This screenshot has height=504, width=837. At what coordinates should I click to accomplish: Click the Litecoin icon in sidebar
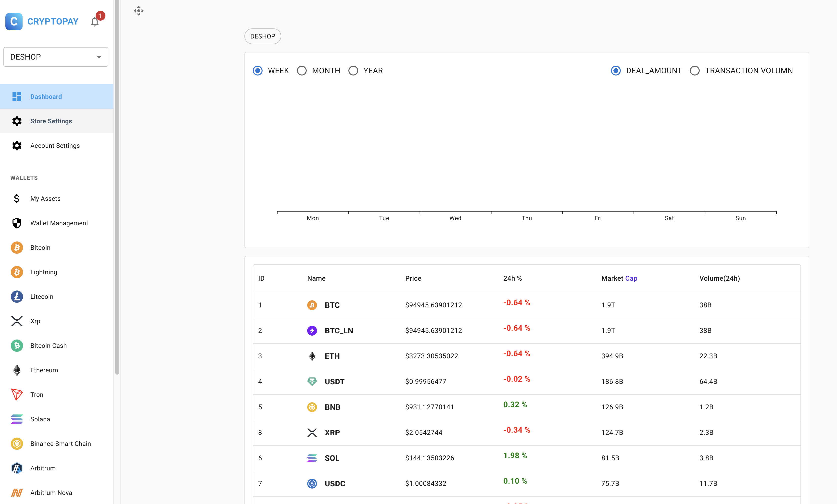[17, 296]
